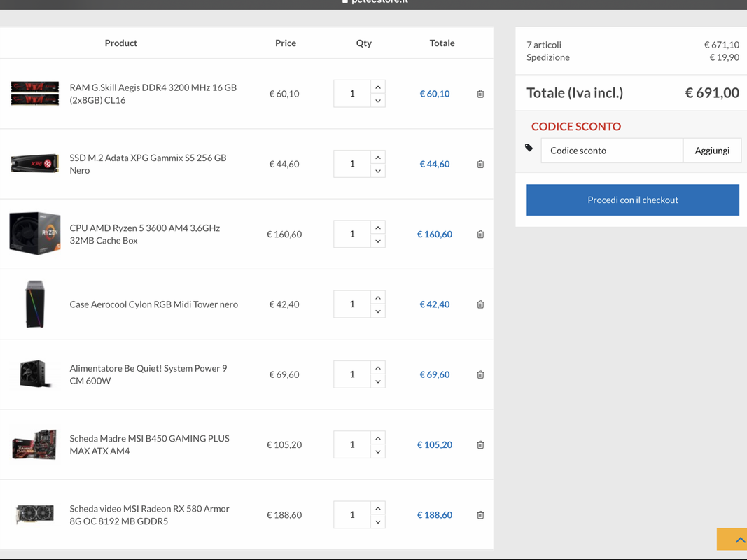The height and width of the screenshot is (560, 747).
Task: Increase quantity of Be Quiet! power supply
Action: coord(378,367)
